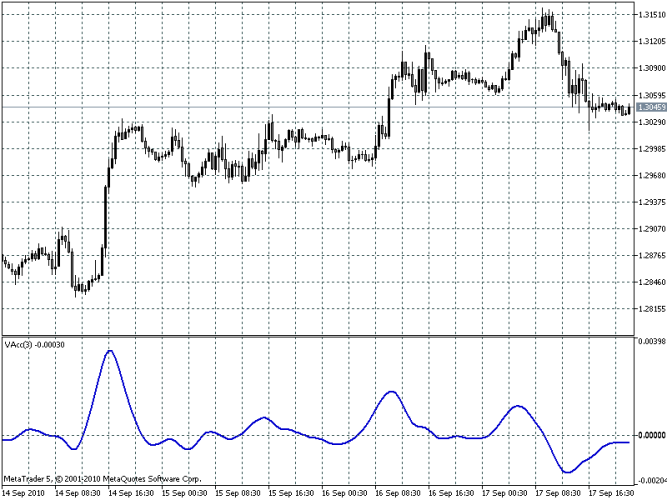The image size is (667, 500).
Task: Click the 0.00000 indicator scale value
Action: (x=652, y=435)
